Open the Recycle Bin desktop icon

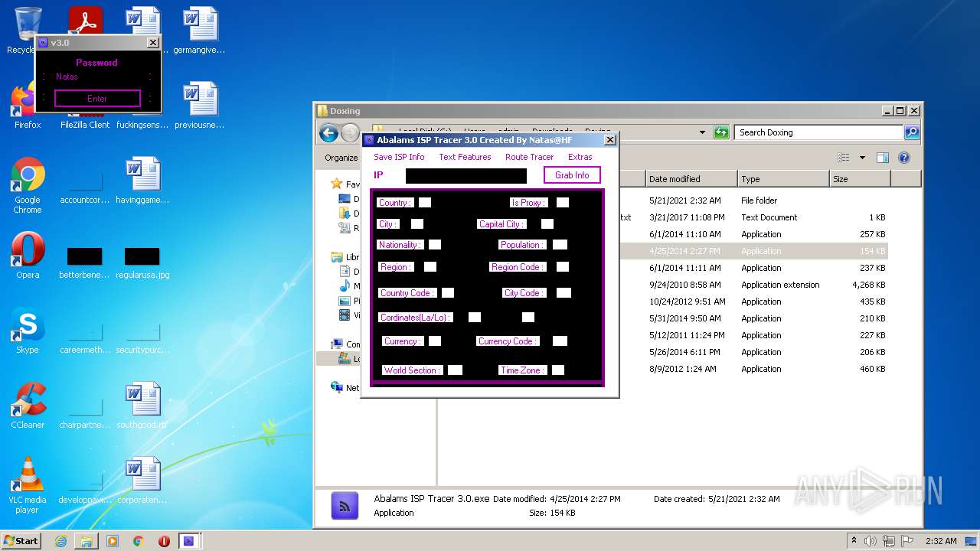tap(28, 23)
